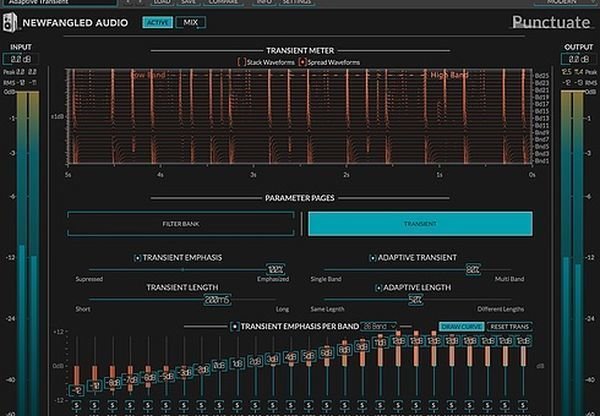Viewport: 600px width, 416px height.
Task: Click the RESET TRANS button
Action: (x=510, y=327)
